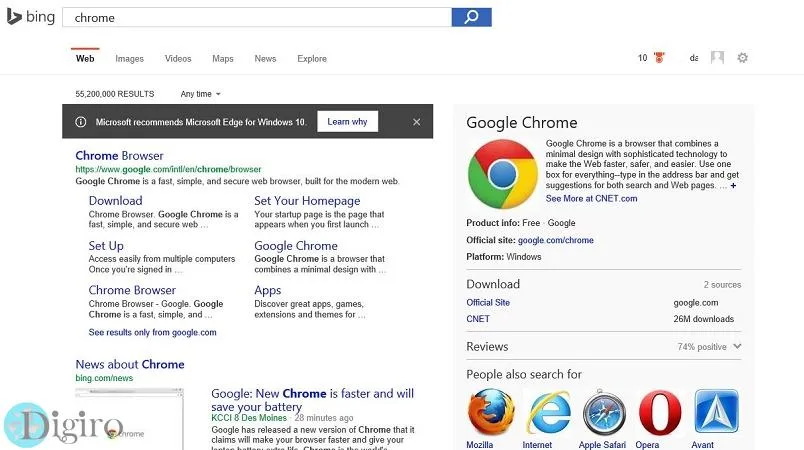Image resolution: width=804 pixels, height=450 pixels.
Task: Open the user profile avatar icon
Action: pyautogui.click(x=717, y=57)
